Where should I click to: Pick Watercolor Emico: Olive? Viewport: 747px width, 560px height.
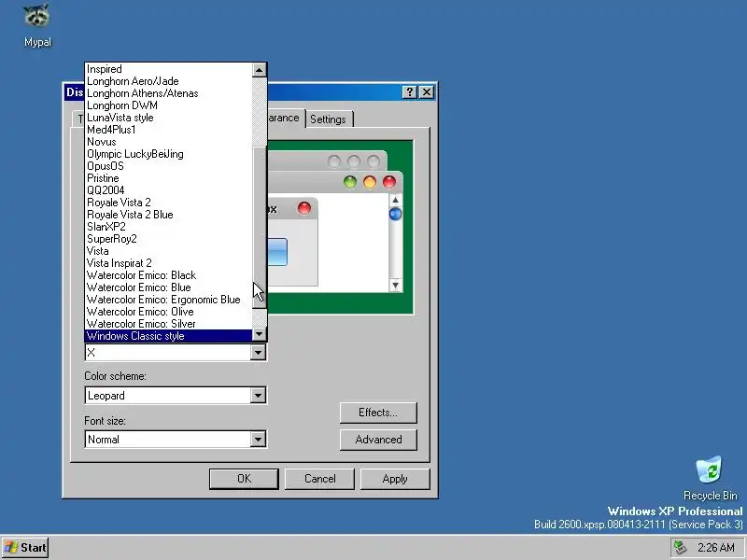pyautogui.click(x=169, y=312)
